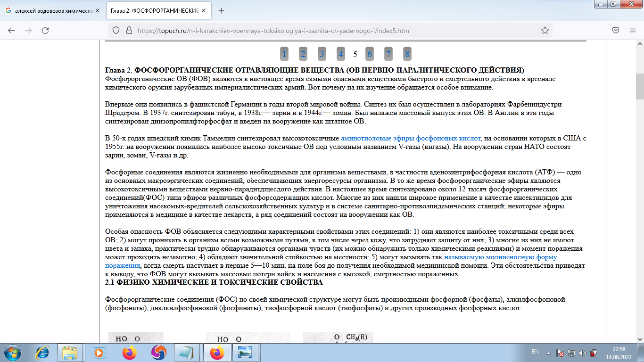Click the tracking protection shield icon

116,30
